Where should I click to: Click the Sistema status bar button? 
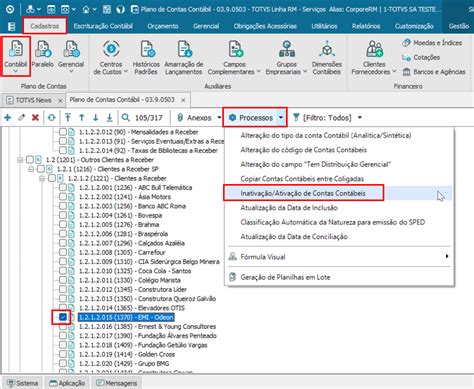(x=23, y=383)
